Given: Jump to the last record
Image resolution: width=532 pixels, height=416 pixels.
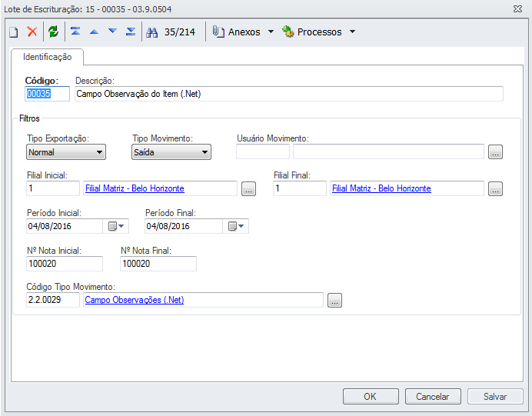Looking at the screenshot, I should 131,32.
